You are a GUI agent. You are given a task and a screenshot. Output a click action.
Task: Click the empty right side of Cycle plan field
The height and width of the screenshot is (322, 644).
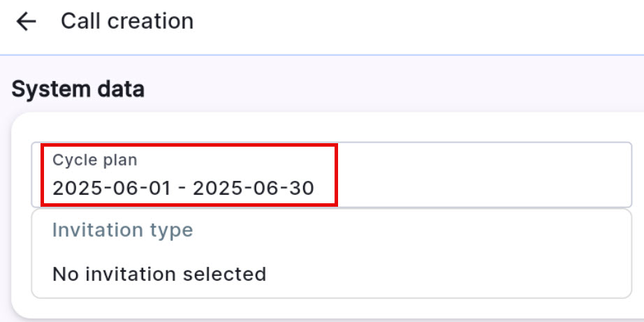pyautogui.click(x=489, y=175)
